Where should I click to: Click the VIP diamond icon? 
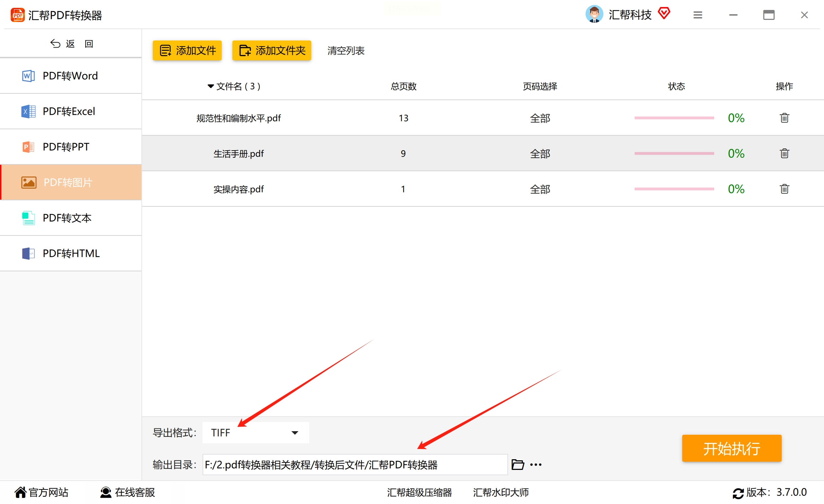point(664,14)
